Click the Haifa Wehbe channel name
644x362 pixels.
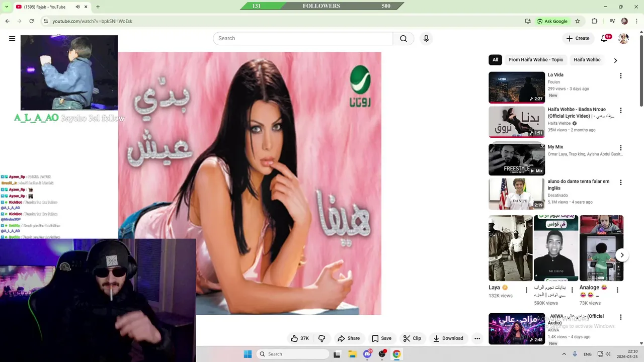click(559, 123)
